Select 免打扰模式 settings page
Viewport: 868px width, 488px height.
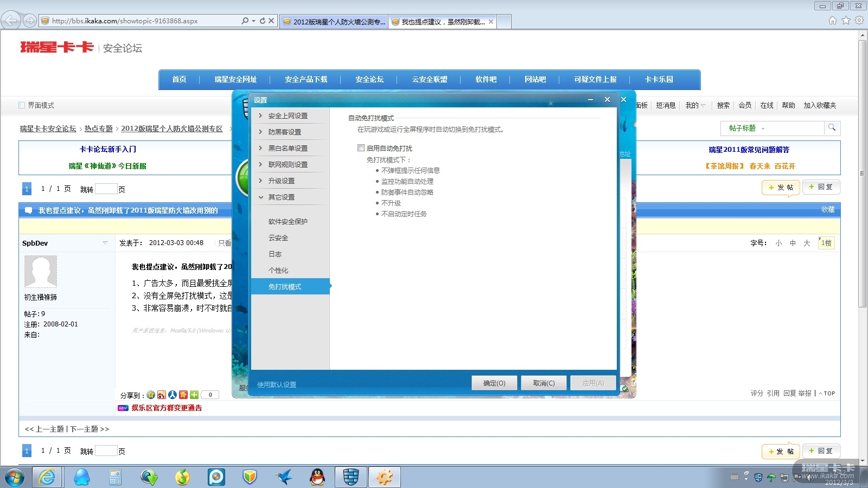click(290, 286)
